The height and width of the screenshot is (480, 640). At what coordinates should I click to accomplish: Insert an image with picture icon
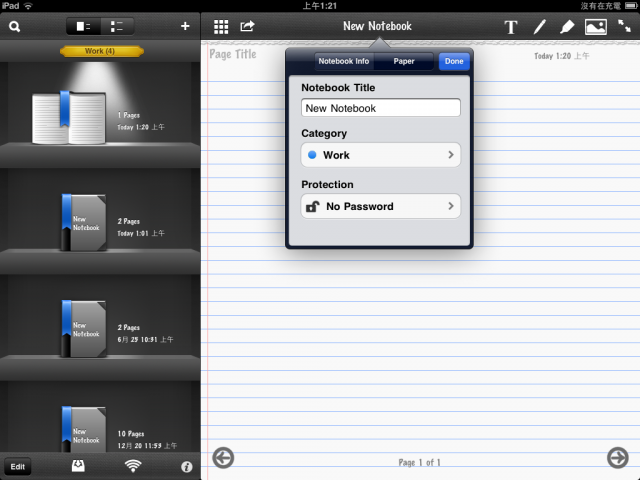(596, 27)
